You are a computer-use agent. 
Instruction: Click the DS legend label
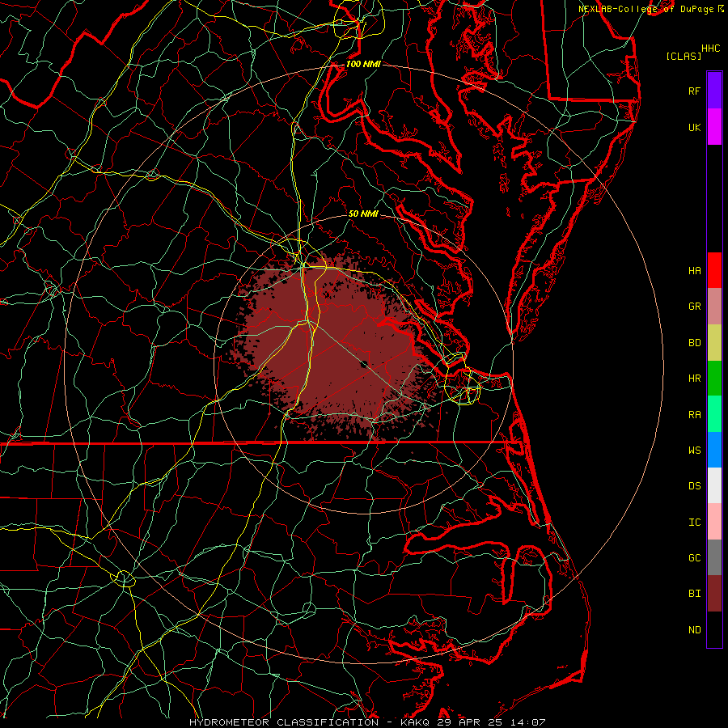pos(694,486)
